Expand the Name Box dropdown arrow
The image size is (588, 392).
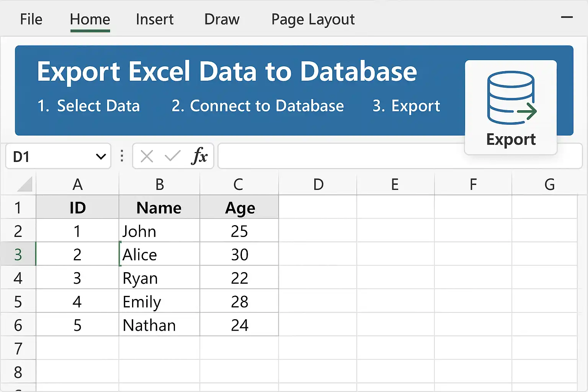point(101,156)
